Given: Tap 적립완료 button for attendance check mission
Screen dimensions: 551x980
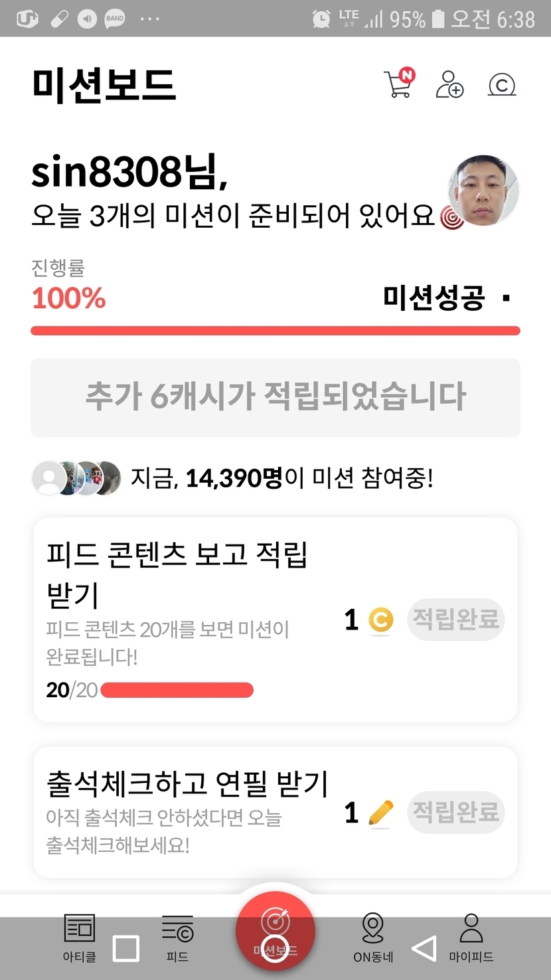Looking at the screenshot, I should click(x=455, y=811).
